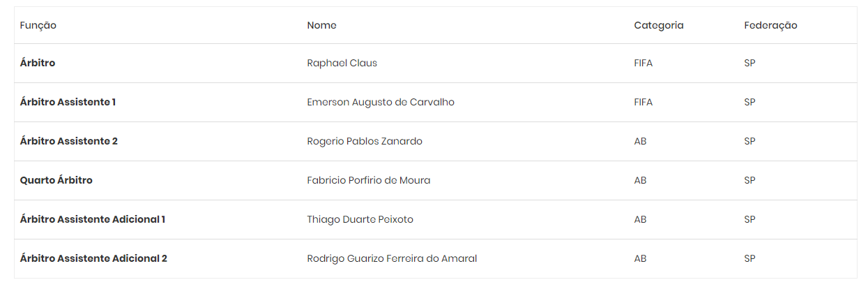Select Árbitro Assistente 2 label

coord(68,141)
